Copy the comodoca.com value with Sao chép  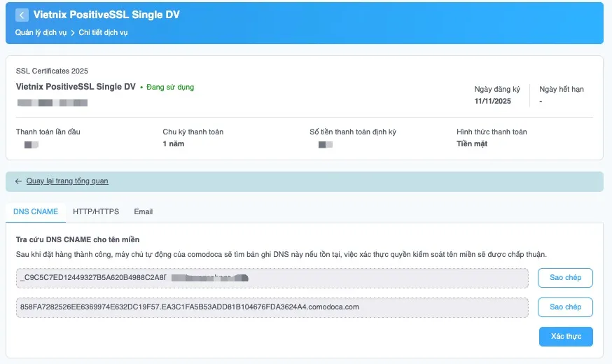click(x=565, y=307)
